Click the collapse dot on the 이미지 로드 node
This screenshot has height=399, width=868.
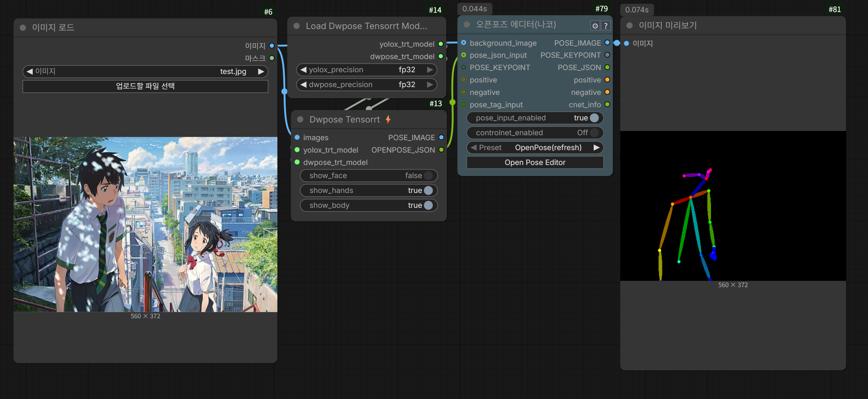pos(23,28)
